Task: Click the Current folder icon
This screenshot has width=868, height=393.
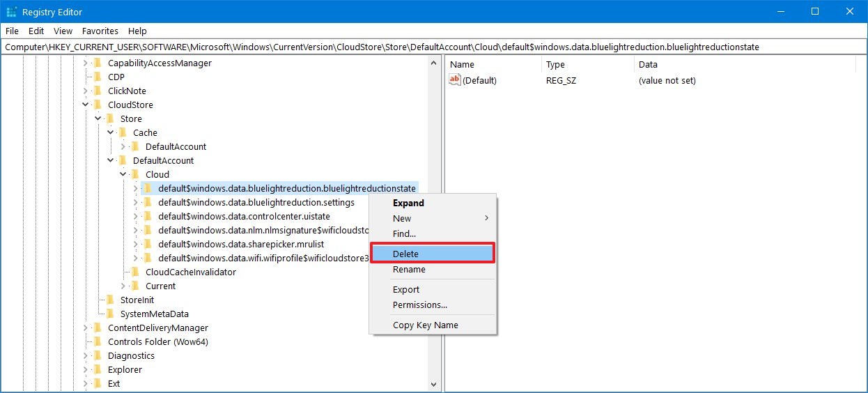Action: tap(135, 286)
